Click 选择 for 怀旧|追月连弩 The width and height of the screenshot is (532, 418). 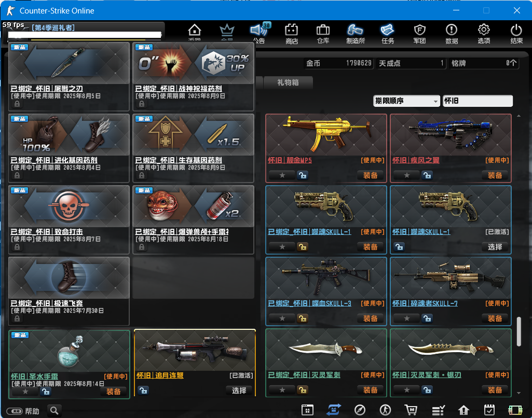[239, 390]
